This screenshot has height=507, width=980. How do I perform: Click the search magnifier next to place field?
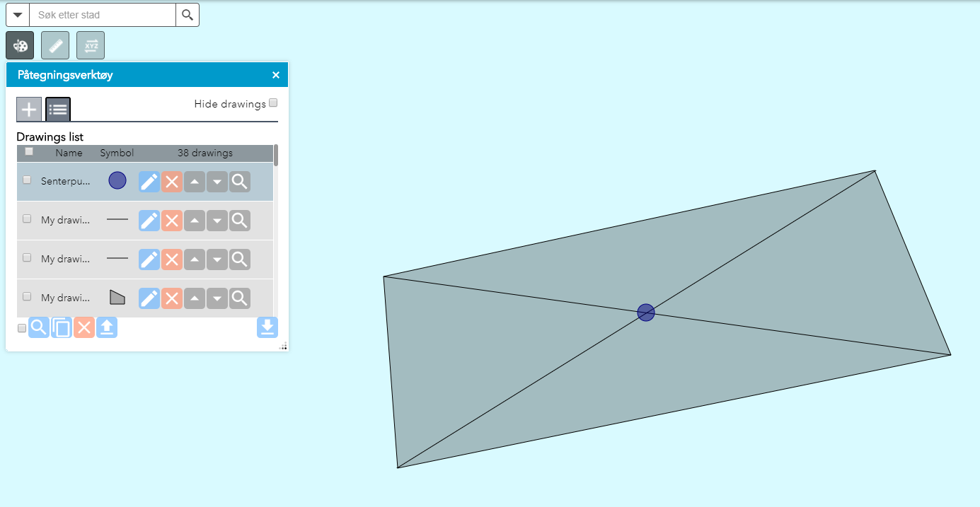188,15
